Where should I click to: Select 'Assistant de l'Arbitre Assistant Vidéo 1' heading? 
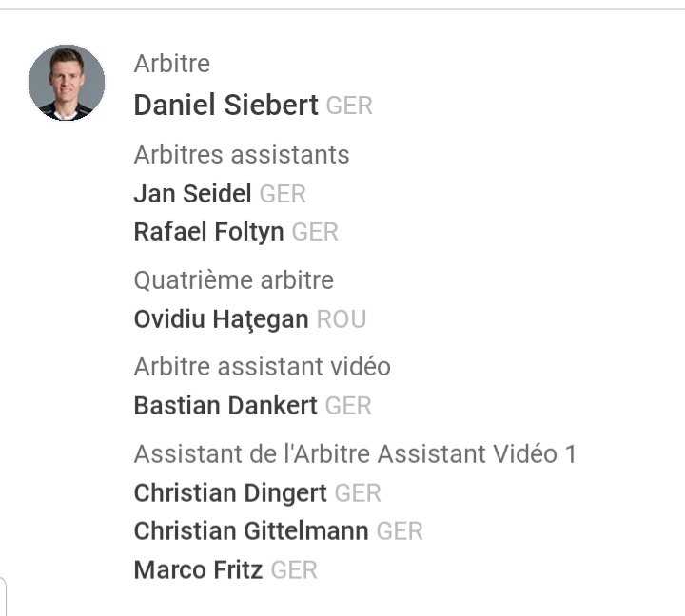(355, 454)
